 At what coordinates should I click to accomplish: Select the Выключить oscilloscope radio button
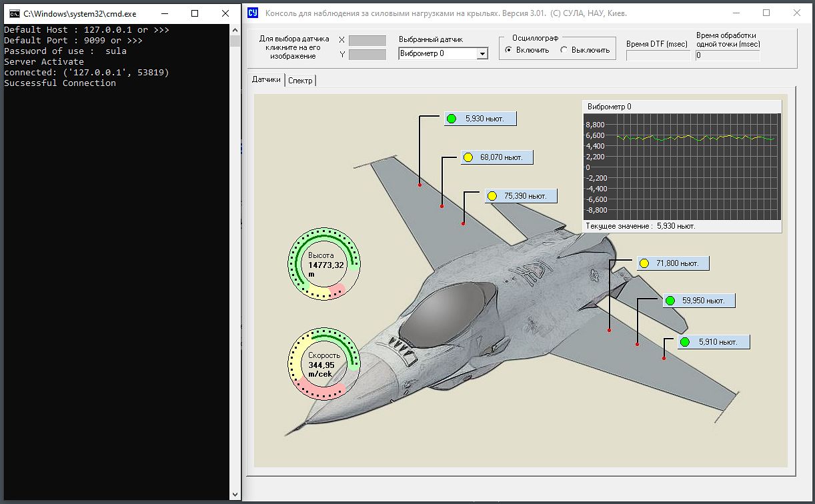click(x=564, y=50)
